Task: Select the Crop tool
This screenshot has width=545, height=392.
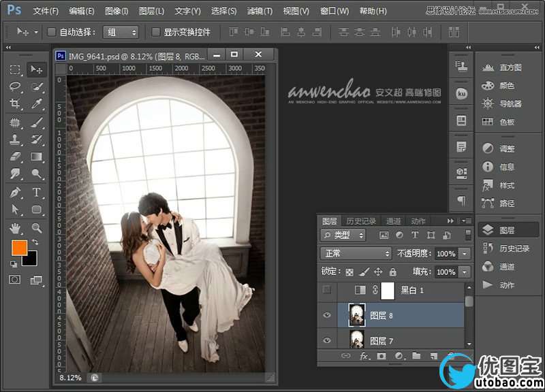Action: click(15, 103)
